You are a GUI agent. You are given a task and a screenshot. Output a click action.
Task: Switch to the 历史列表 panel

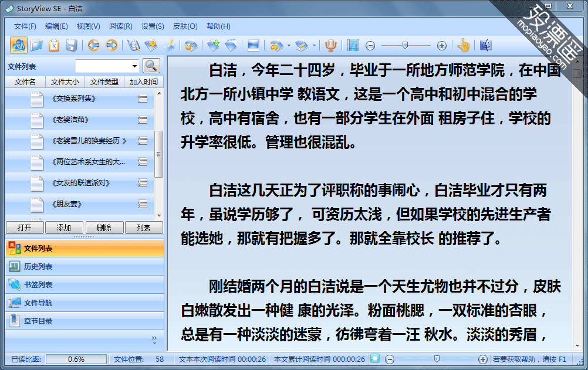[85, 267]
